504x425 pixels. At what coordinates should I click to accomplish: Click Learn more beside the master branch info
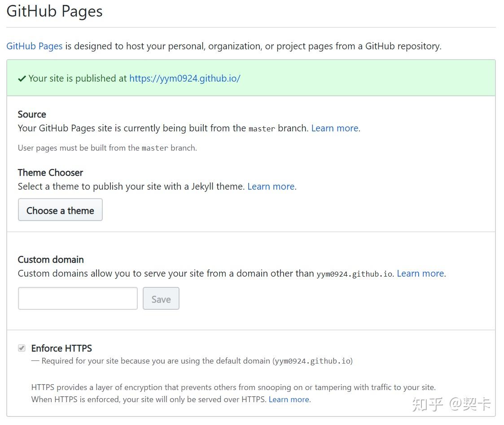point(334,128)
